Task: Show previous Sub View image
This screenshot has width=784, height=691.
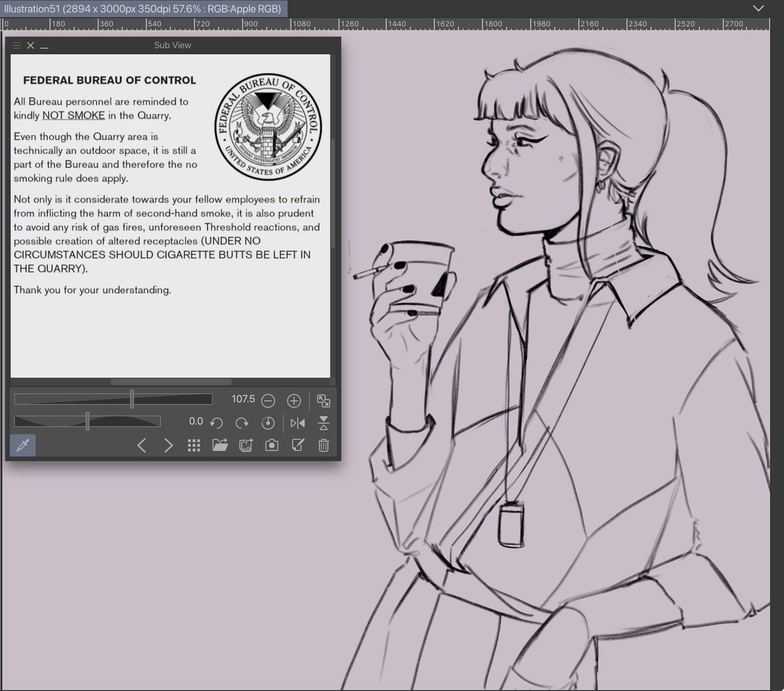Action: tap(142, 446)
